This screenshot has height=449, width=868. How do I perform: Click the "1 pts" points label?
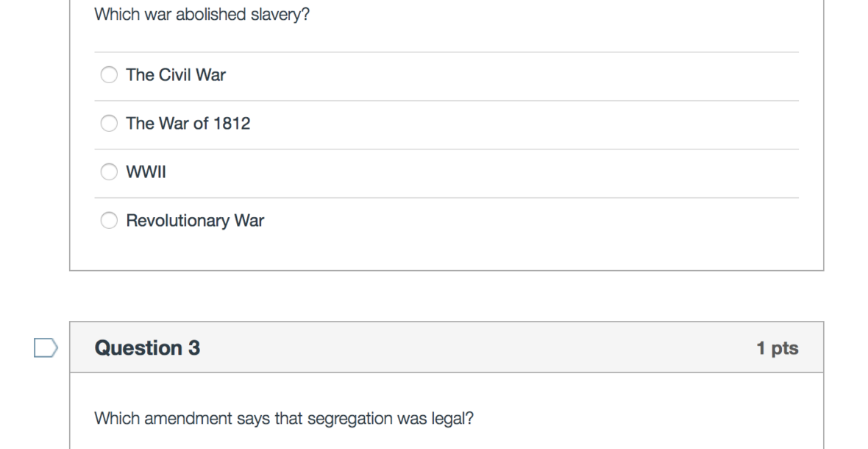tap(778, 348)
